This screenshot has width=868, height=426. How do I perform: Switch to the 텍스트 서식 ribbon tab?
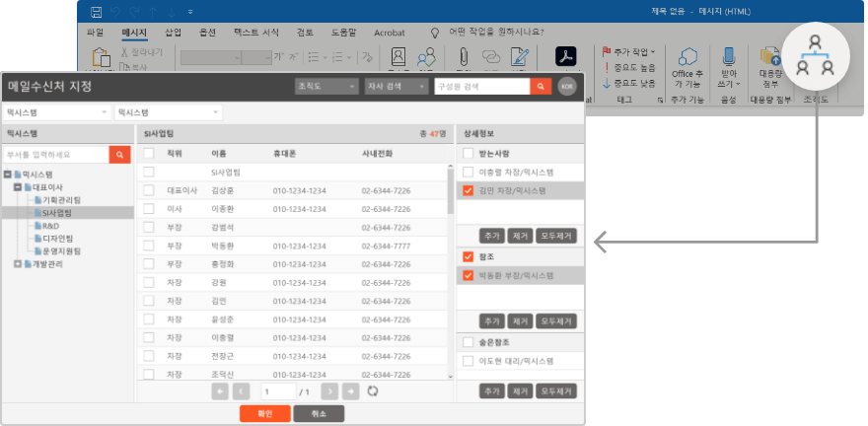point(256,33)
